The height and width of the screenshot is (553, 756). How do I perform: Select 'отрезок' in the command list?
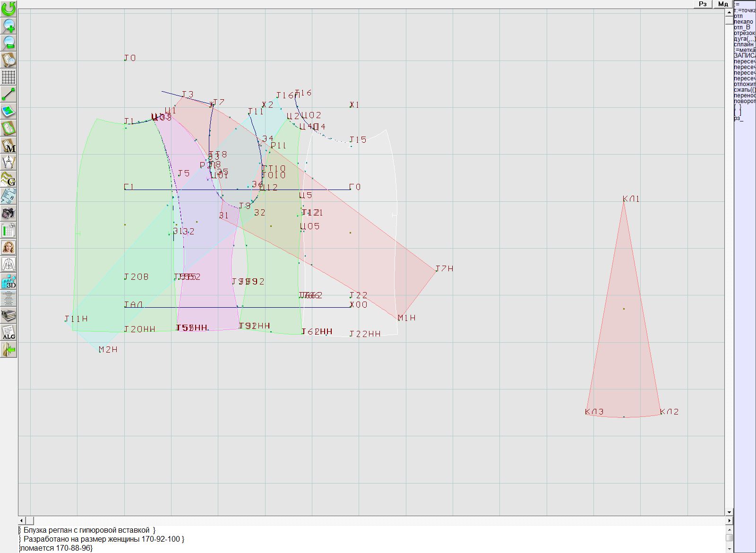coord(744,33)
